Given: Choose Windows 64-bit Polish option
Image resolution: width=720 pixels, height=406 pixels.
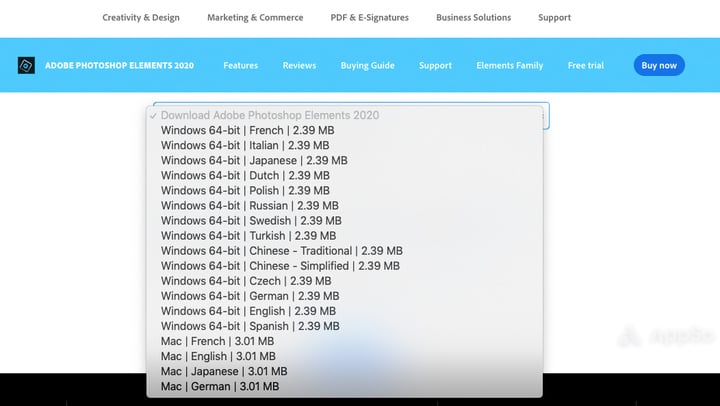Looking at the screenshot, I should click(x=344, y=191).
